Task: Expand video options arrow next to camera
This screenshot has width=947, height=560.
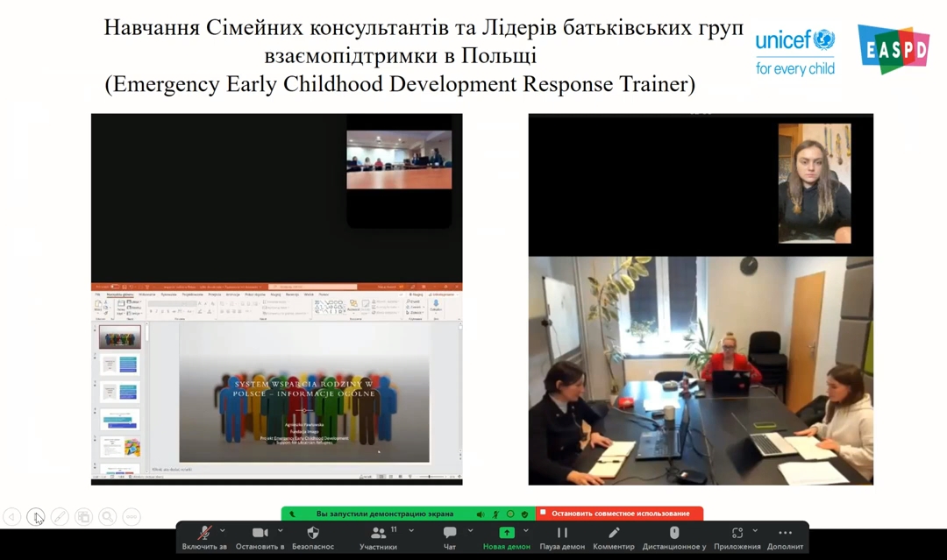Action: tap(281, 530)
